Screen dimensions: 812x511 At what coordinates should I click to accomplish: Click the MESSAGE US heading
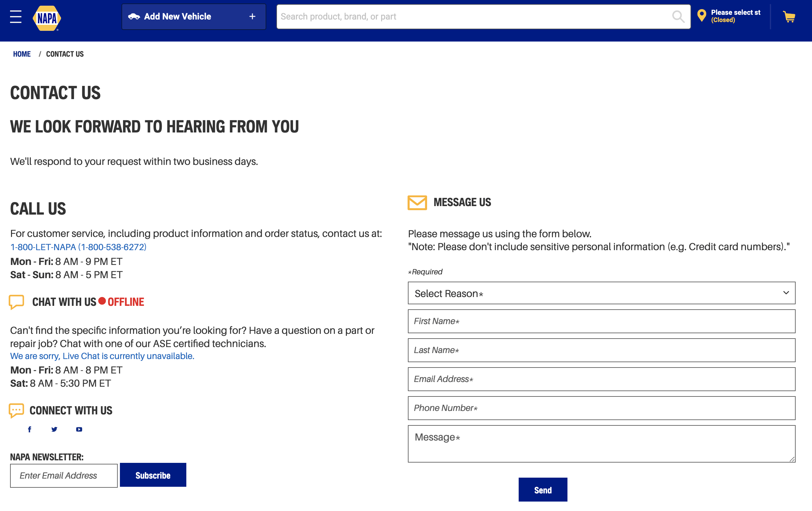pos(462,202)
